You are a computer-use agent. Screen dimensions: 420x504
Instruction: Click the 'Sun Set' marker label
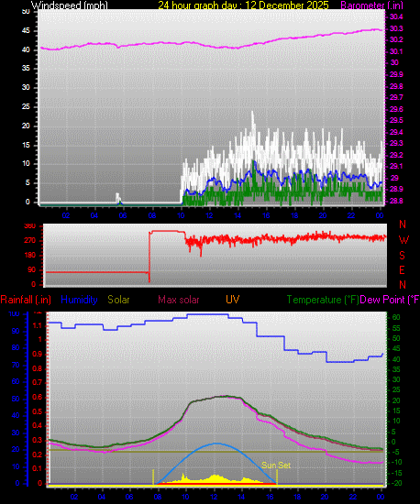276,466
